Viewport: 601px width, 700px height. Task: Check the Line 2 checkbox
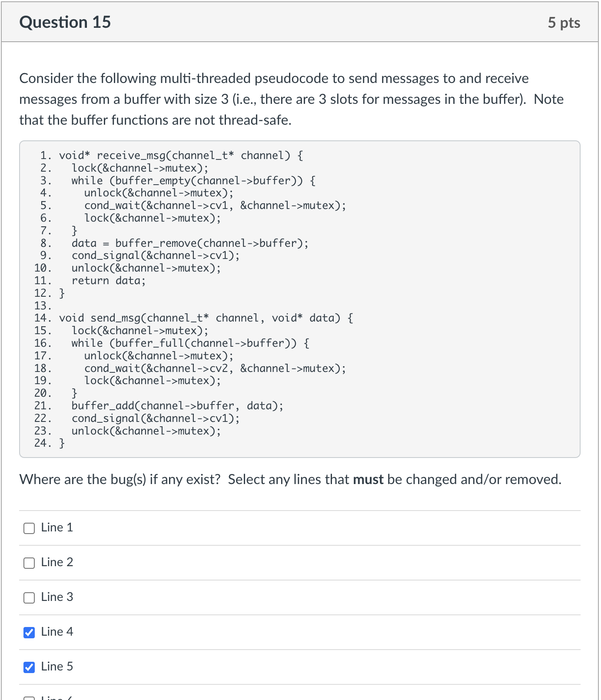[29, 563]
